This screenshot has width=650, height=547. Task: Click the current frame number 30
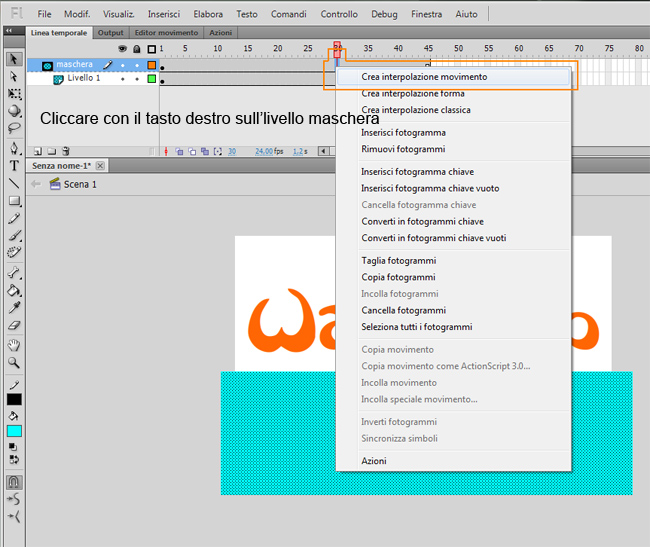232,151
